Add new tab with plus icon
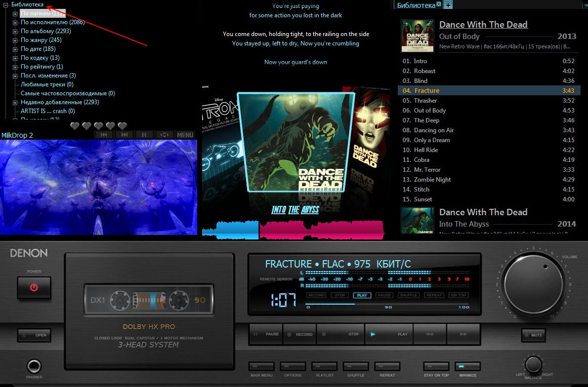Image resolution: width=588 pixels, height=387 pixels. click(x=448, y=5)
